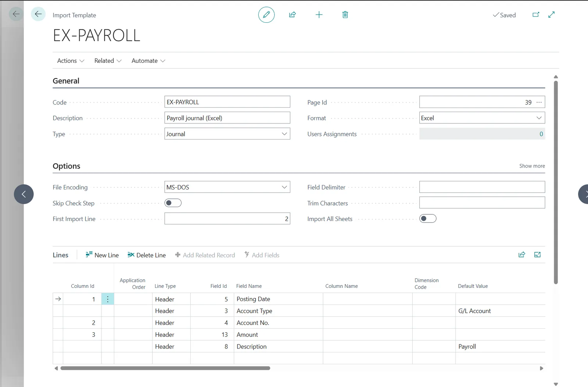This screenshot has width=588, height=387.
Task: Click the back arrow next to Import Template
Action: click(38, 14)
